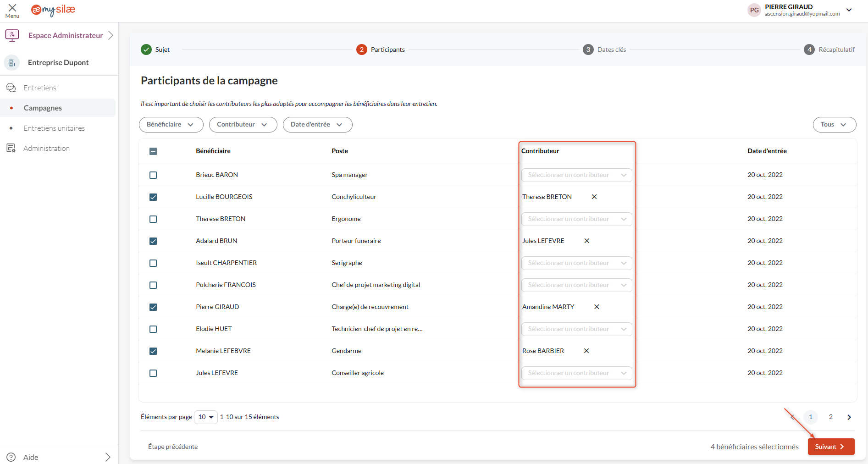Open the Bénéficiaire filter dropdown
Image resolution: width=868 pixels, height=464 pixels.
pyautogui.click(x=171, y=125)
